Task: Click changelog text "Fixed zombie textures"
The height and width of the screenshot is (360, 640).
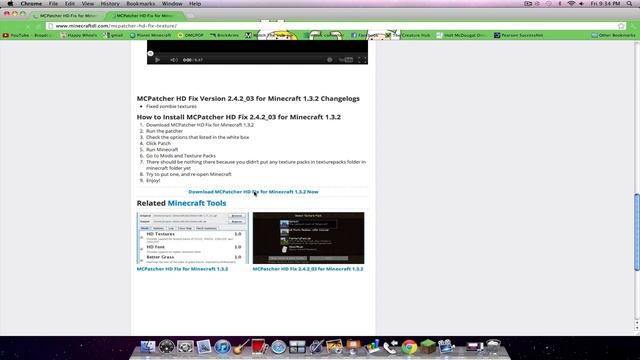Action: point(171,106)
